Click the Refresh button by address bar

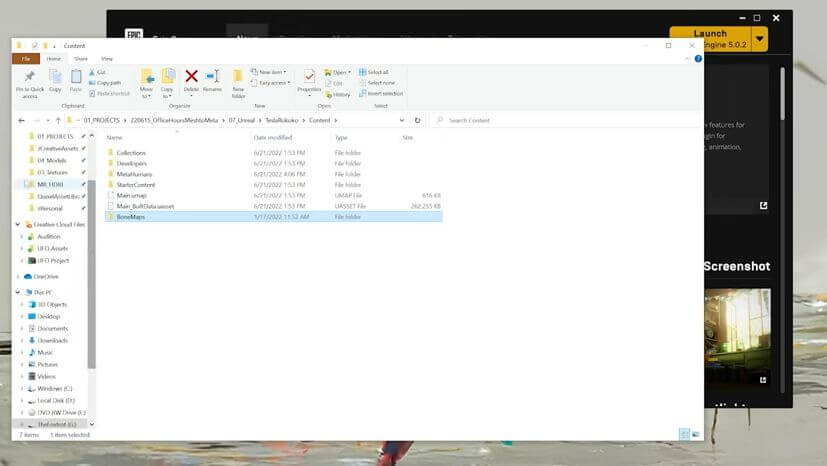click(417, 120)
